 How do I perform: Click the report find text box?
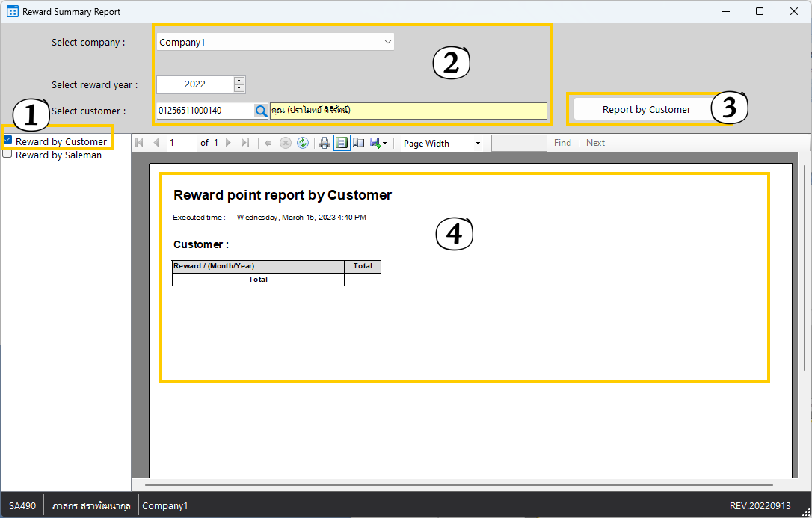pyautogui.click(x=518, y=143)
